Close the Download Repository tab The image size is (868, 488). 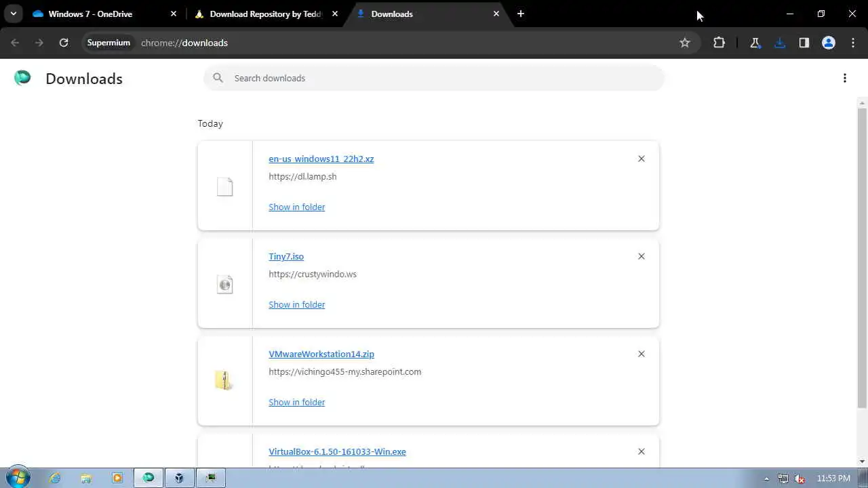335,14
